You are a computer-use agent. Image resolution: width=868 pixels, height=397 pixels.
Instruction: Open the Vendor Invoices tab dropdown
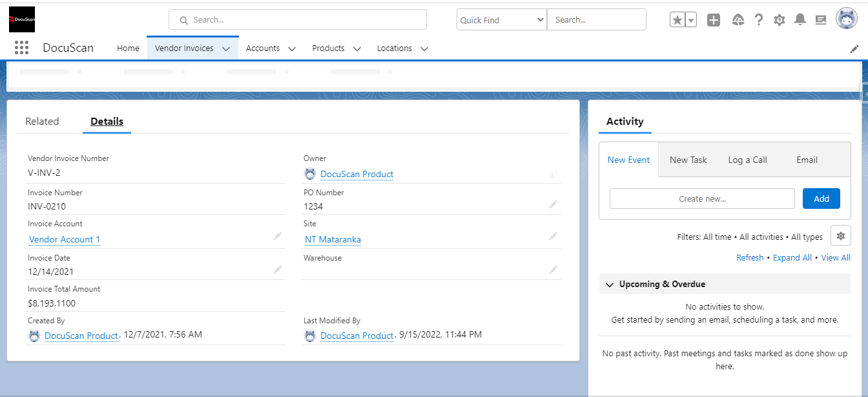pos(226,48)
